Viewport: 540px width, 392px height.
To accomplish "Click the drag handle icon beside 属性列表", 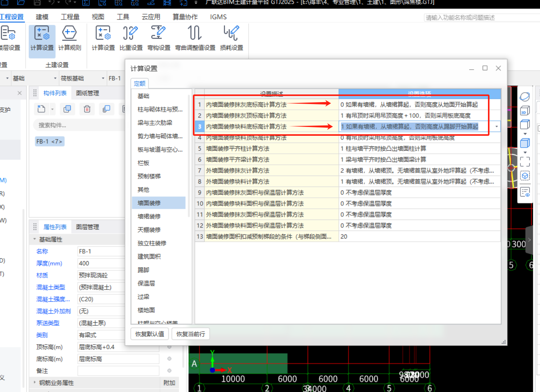I will 35,227.
